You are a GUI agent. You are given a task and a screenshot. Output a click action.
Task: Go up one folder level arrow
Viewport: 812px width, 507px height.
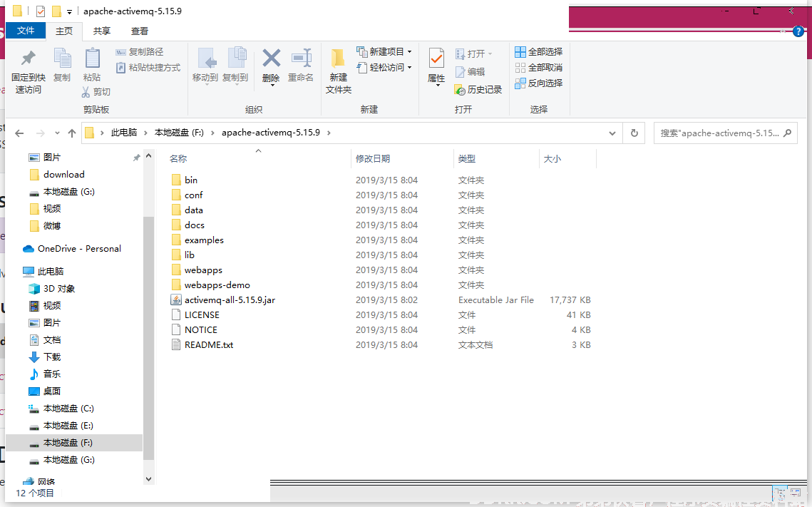coord(72,133)
